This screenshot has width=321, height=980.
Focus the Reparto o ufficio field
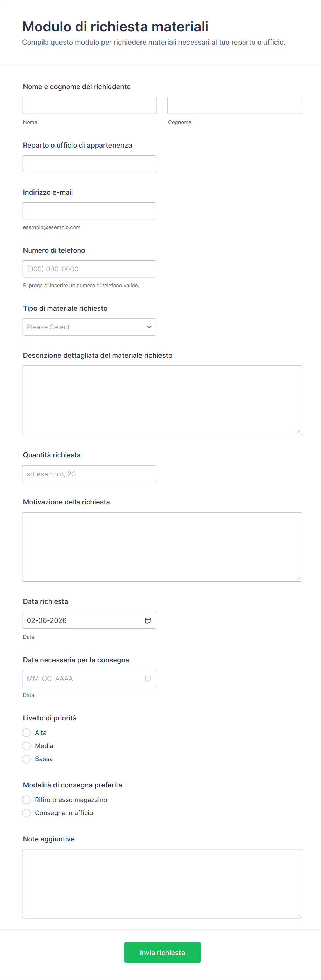click(x=89, y=164)
